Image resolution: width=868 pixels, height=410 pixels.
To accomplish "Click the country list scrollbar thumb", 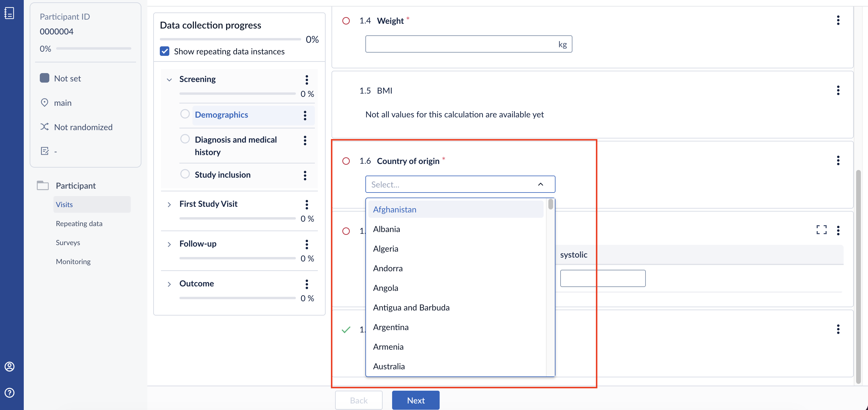I will pos(550,204).
